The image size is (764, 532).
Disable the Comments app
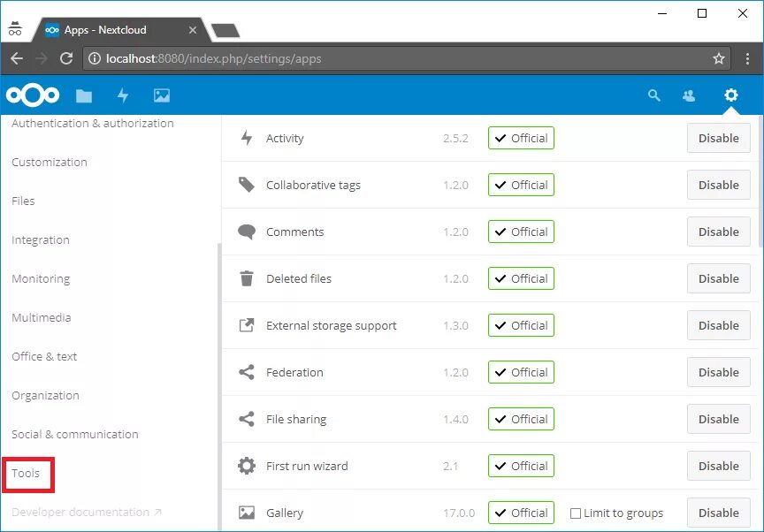tap(719, 232)
